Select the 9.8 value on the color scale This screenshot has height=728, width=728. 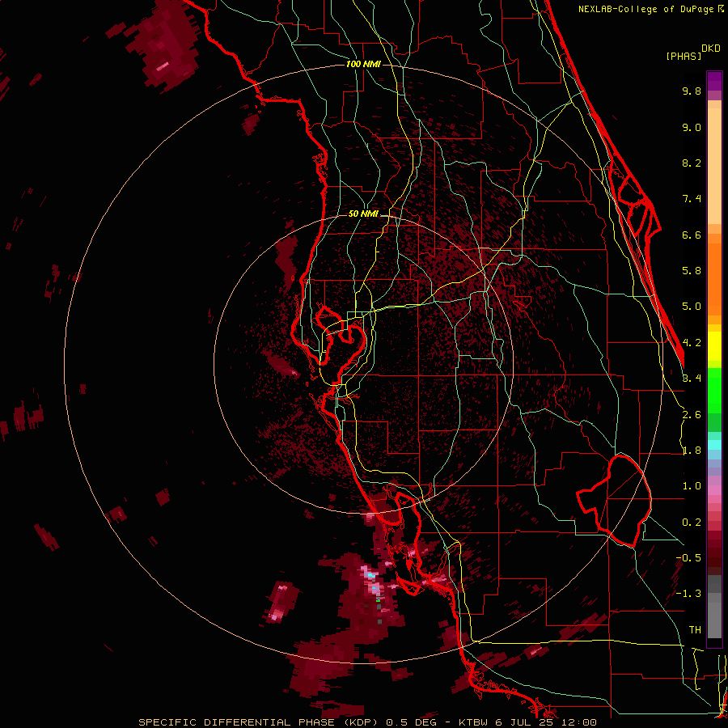tap(692, 91)
